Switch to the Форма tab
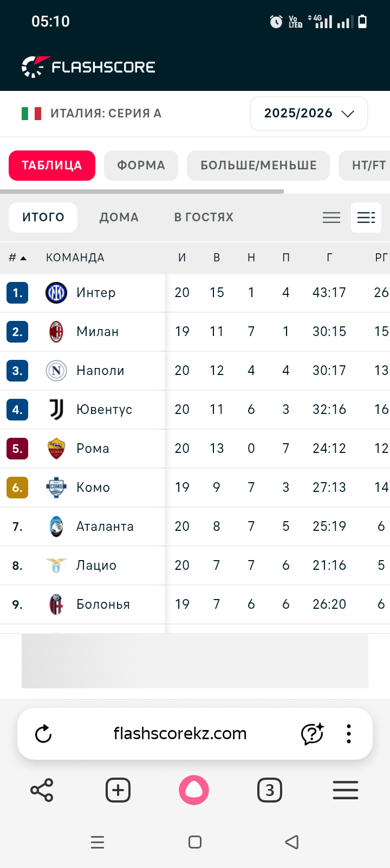 point(141,166)
